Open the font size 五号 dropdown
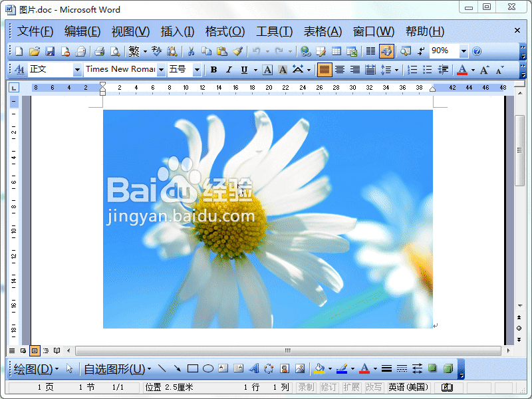 point(197,70)
